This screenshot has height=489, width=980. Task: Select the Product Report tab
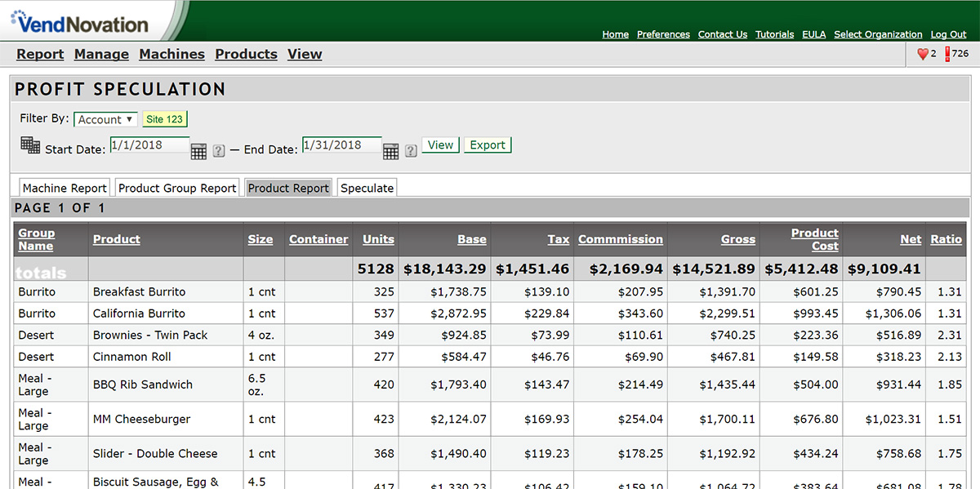tap(288, 188)
